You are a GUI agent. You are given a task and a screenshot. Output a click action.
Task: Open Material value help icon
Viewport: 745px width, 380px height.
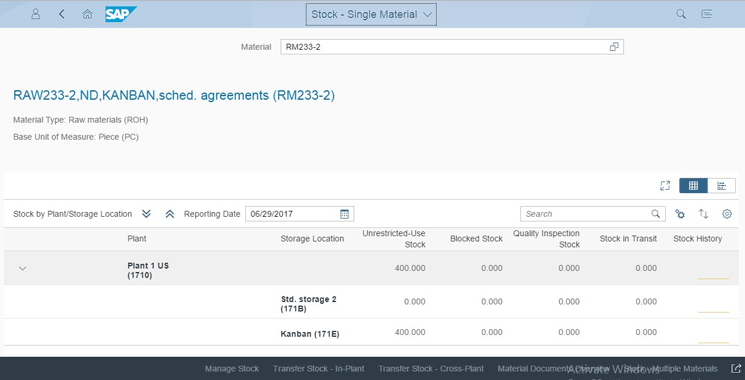click(614, 47)
